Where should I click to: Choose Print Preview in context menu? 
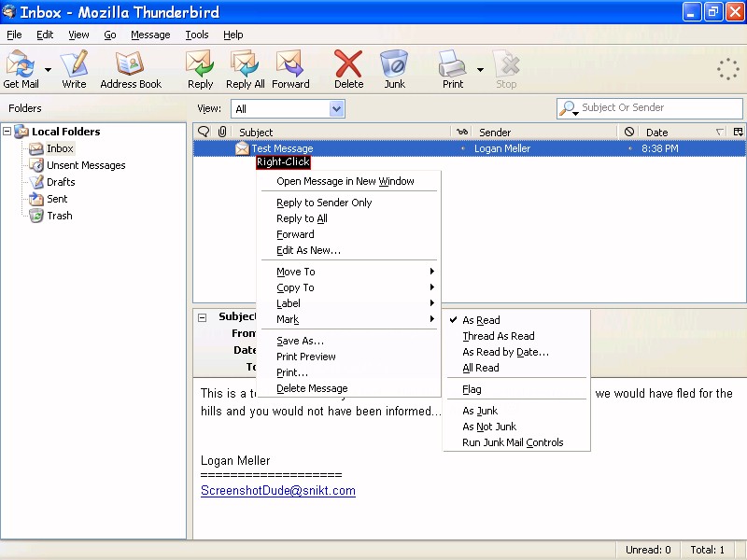click(x=349, y=357)
